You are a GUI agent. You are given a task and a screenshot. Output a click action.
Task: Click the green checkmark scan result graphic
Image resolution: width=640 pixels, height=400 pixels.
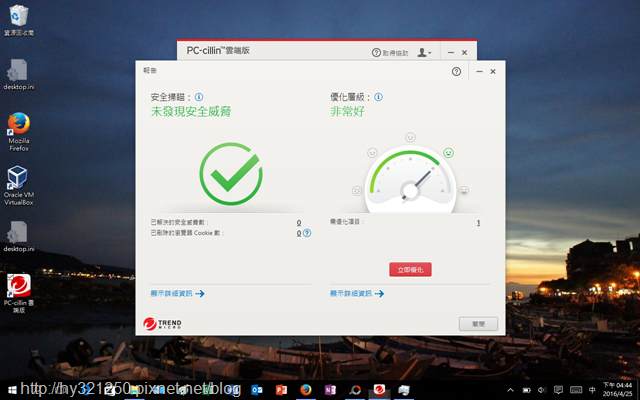[231, 174]
